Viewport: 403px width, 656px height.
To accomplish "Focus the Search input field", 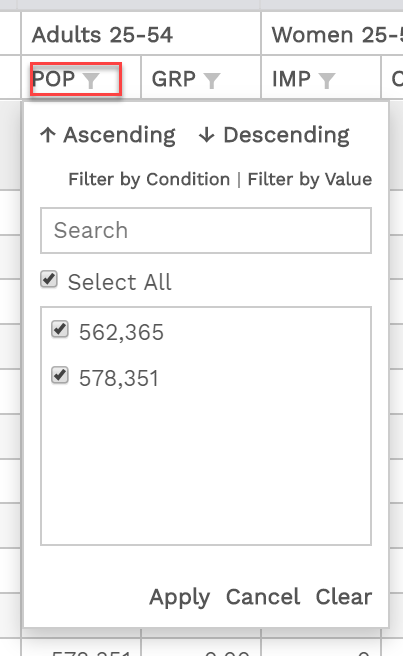I will pos(206,231).
